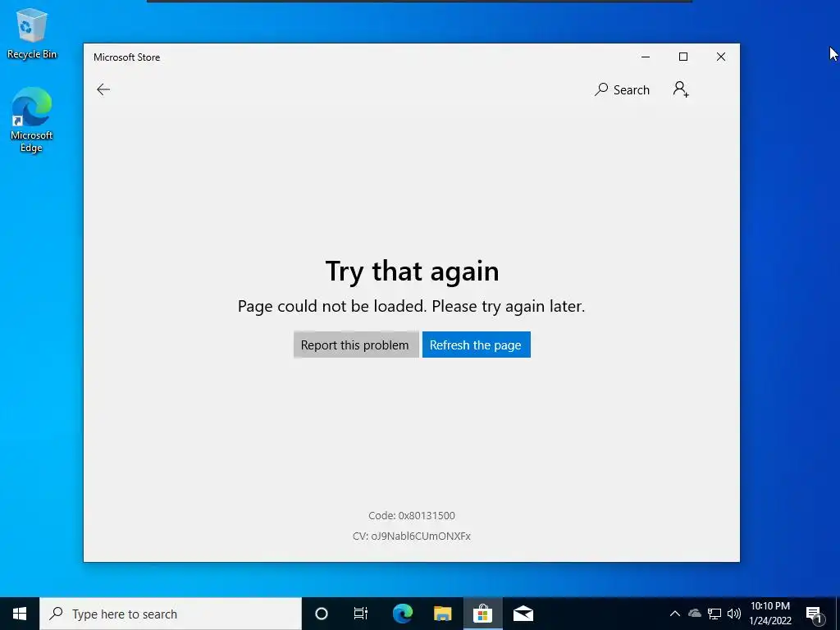Maximize the Microsoft Store window
Viewport: 840px width, 630px height.
683,57
